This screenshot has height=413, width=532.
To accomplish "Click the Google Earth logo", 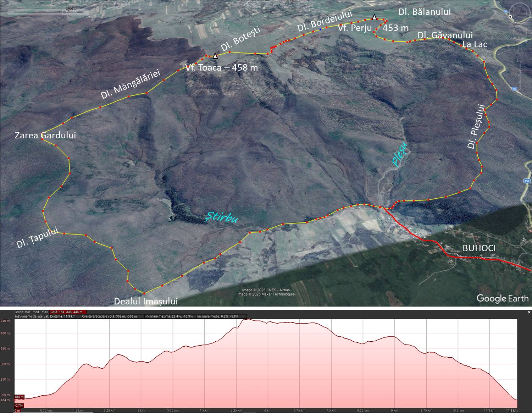I will coord(502,298).
